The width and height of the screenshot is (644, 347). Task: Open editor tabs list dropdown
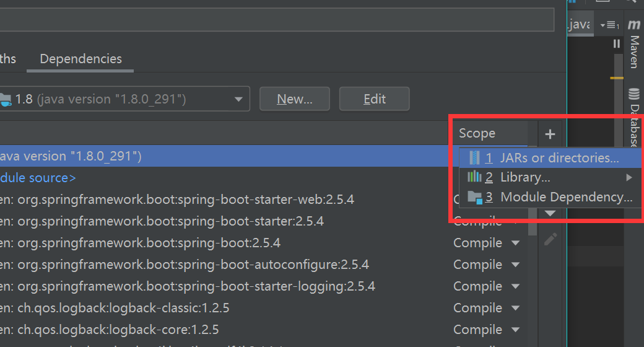(610, 25)
